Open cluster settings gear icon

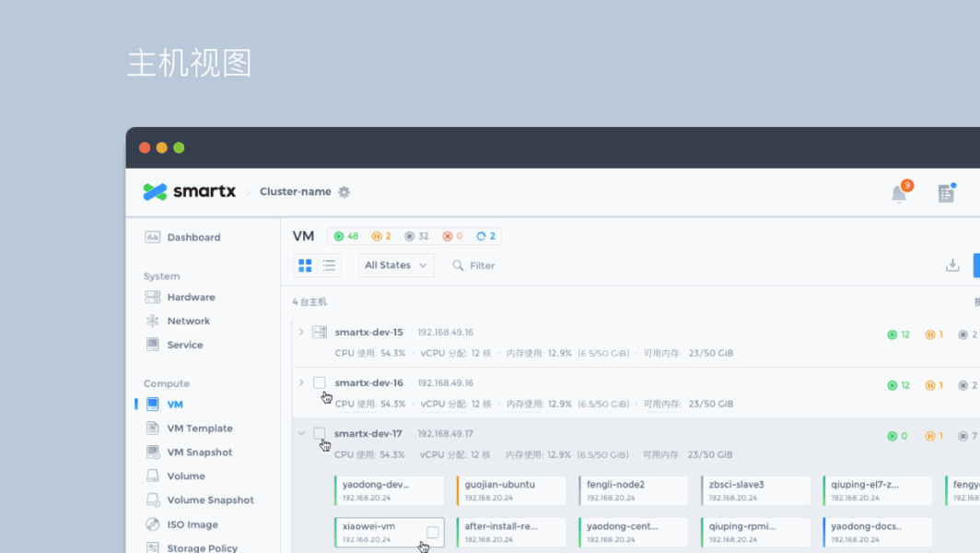344,192
